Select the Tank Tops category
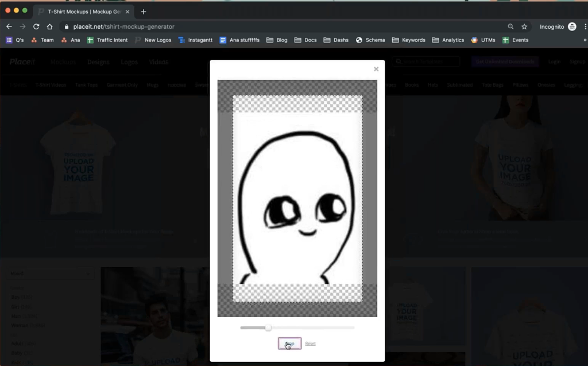588x366 pixels. [87, 84]
